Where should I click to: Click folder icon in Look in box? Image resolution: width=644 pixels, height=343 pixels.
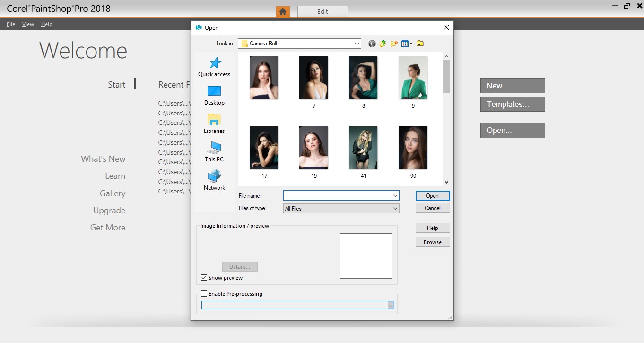click(x=244, y=44)
